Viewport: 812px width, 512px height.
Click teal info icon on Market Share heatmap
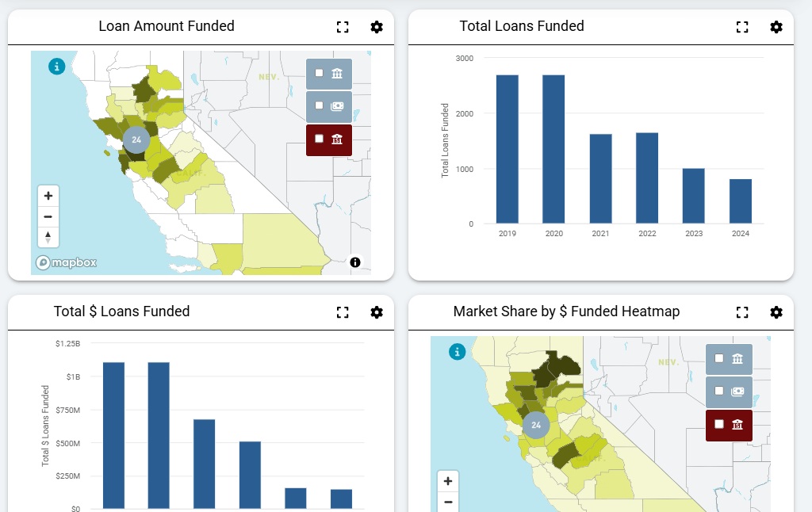tap(457, 352)
